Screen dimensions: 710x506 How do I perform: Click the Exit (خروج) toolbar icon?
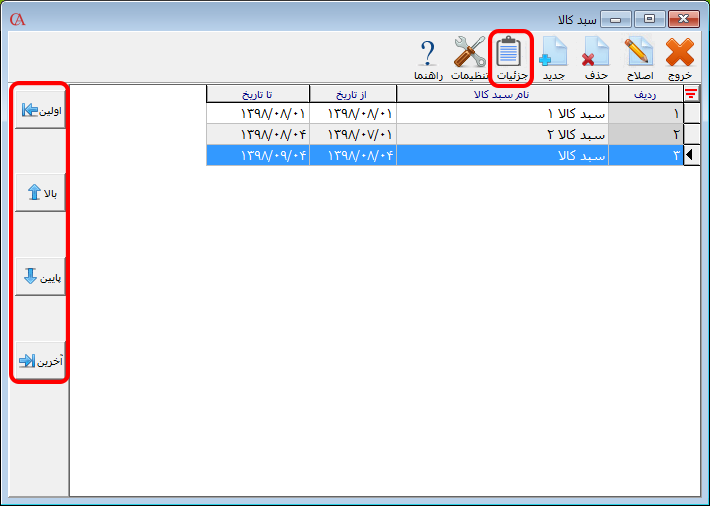tap(680, 58)
